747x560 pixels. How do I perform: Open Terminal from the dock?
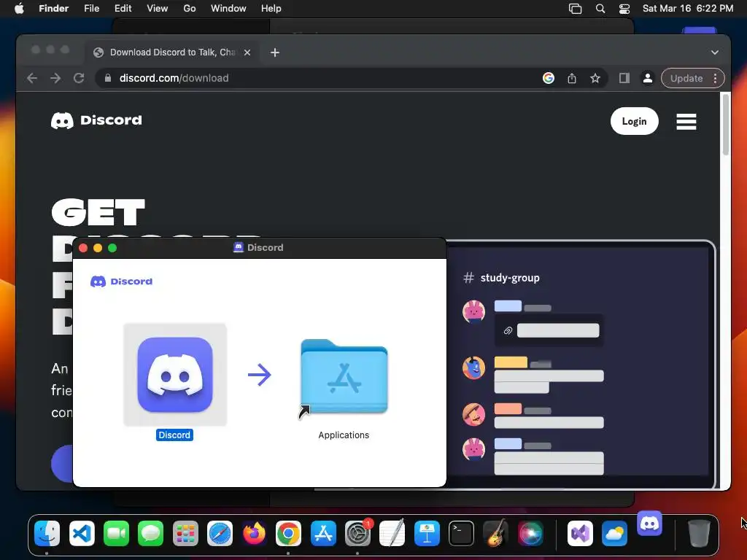pyautogui.click(x=461, y=533)
